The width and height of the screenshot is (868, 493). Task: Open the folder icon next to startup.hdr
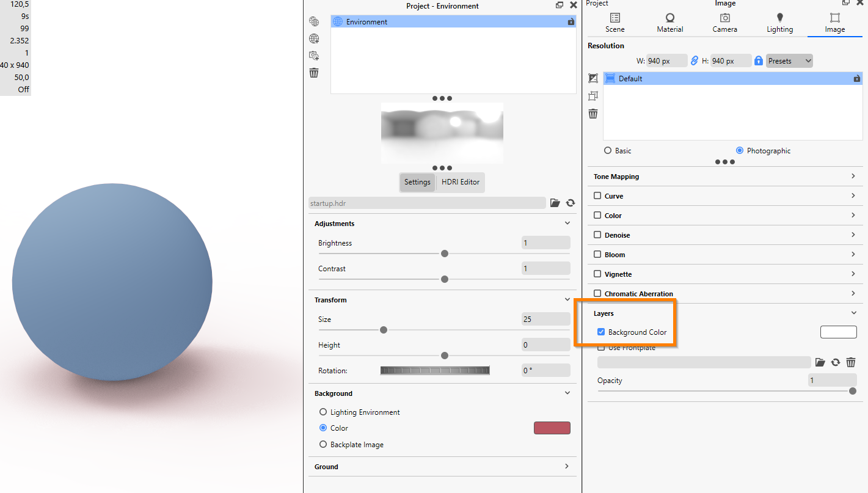(555, 203)
